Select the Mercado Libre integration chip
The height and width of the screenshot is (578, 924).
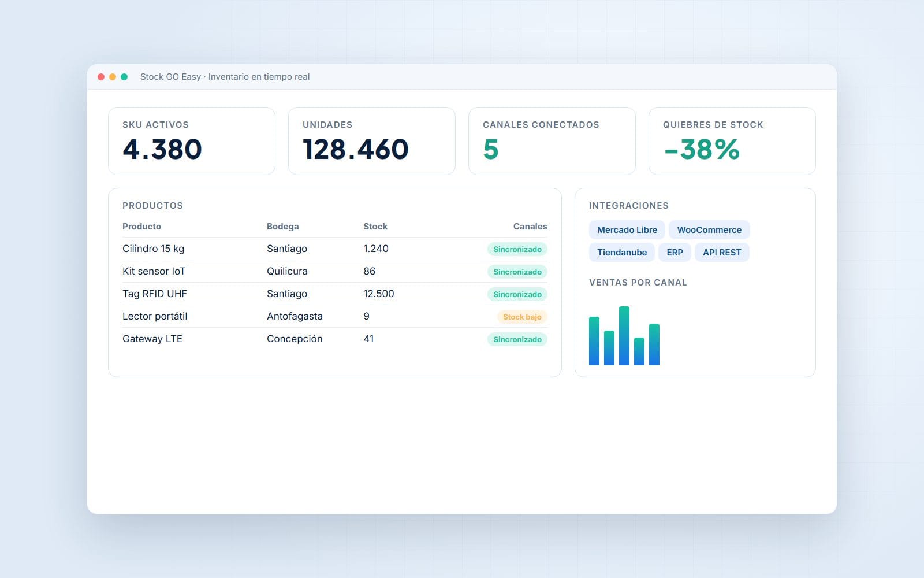coord(627,230)
